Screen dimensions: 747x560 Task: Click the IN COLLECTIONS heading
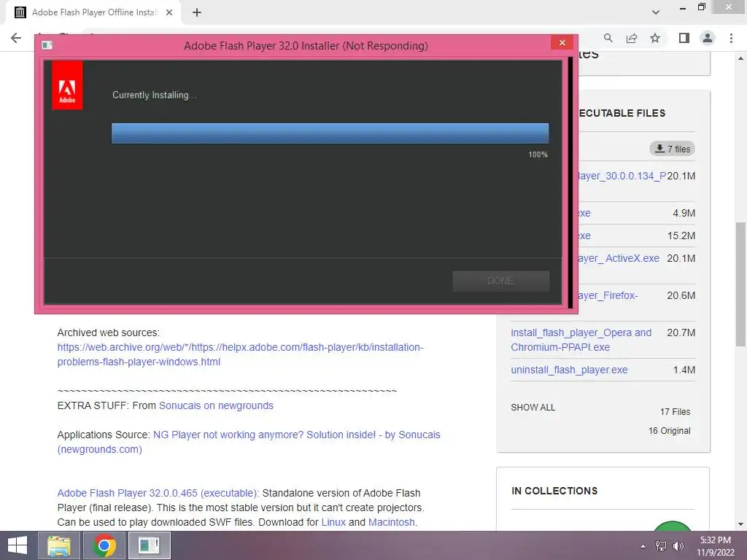pyautogui.click(x=554, y=491)
